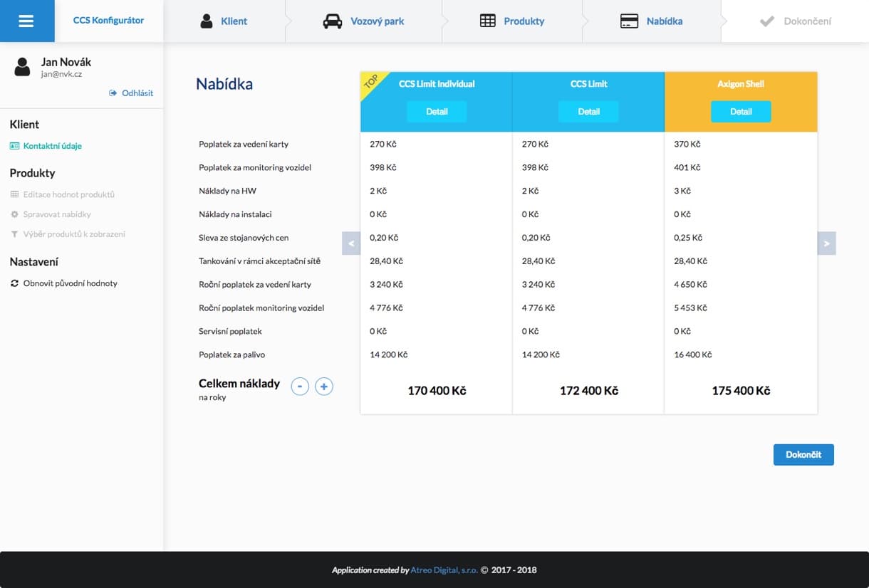Click the person icon in Klient step
869x588 pixels.
click(207, 21)
